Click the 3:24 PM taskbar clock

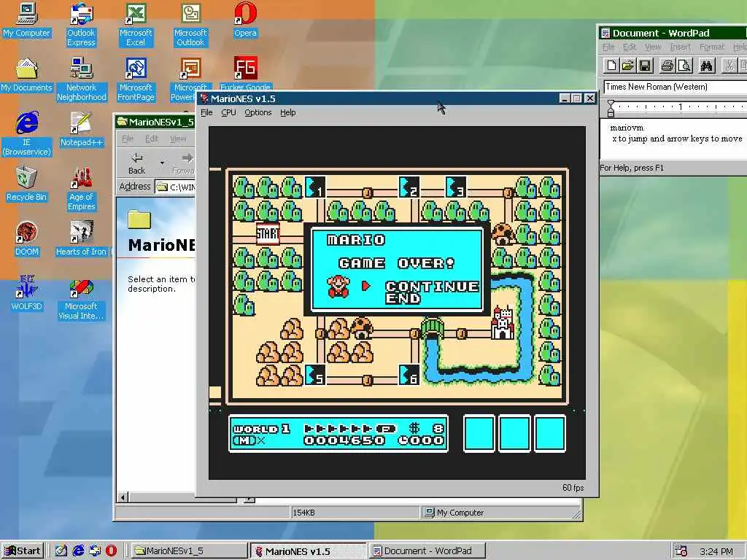(716, 551)
